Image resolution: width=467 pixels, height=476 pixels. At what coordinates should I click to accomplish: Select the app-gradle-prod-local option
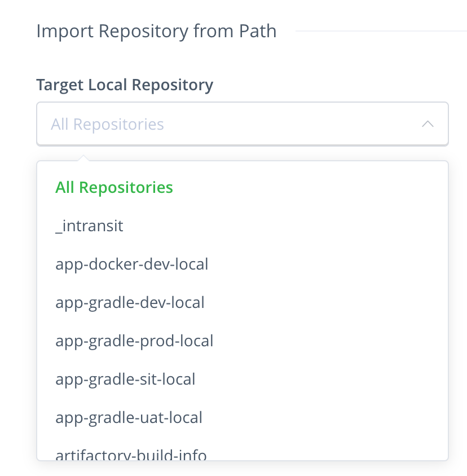134,341
